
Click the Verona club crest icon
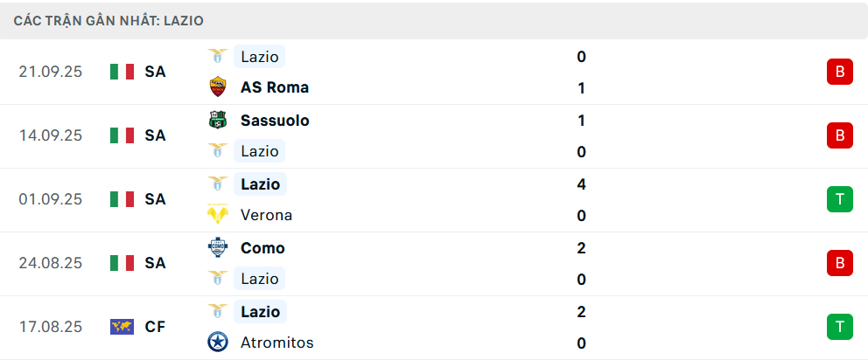(217, 215)
